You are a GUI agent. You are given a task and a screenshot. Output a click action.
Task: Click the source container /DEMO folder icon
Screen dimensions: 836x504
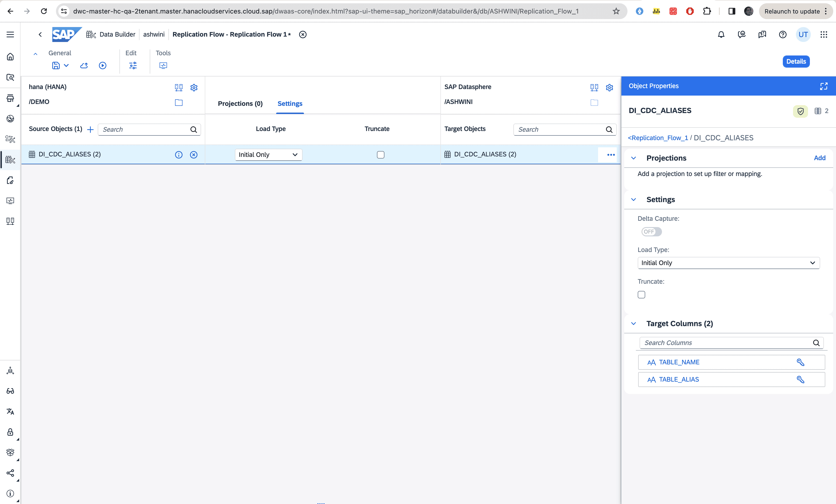tap(178, 102)
